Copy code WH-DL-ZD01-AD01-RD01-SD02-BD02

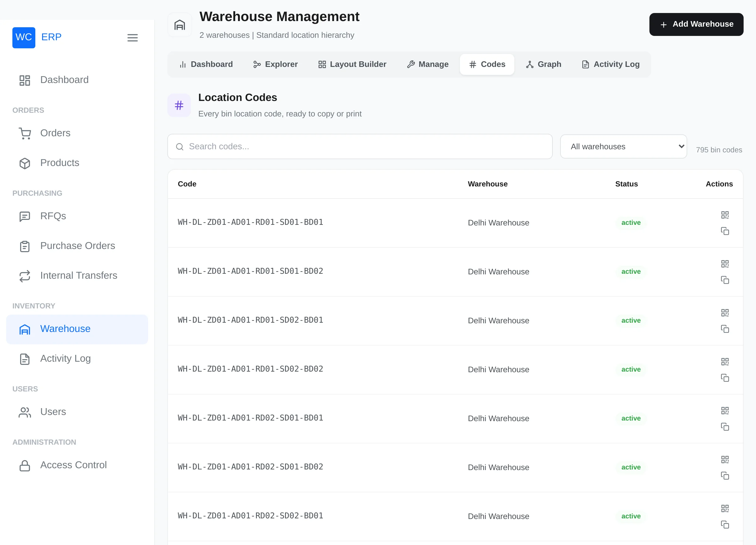[x=725, y=378]
